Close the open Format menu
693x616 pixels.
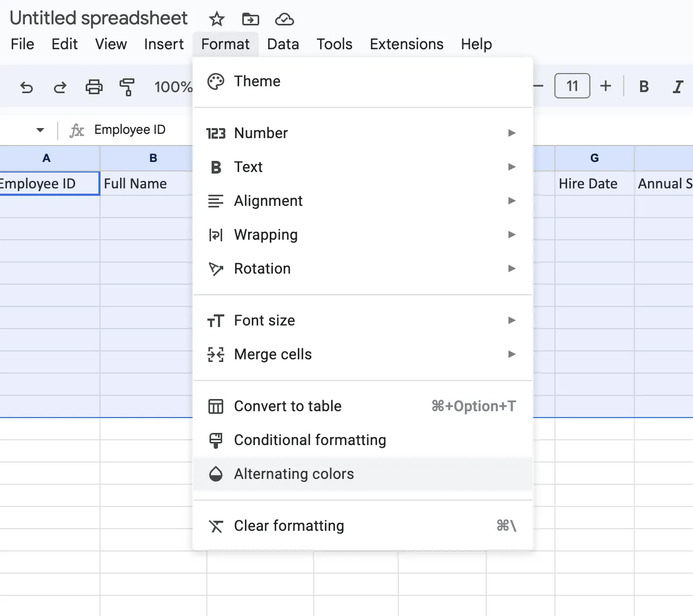point(225,44)
